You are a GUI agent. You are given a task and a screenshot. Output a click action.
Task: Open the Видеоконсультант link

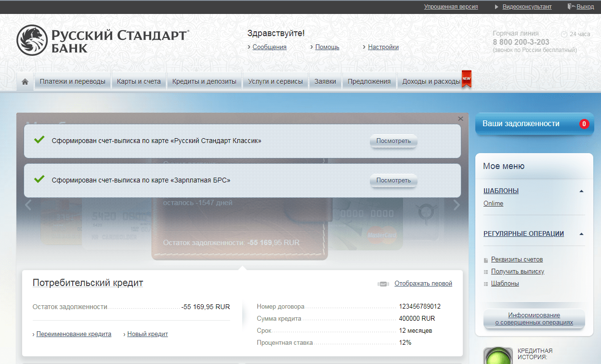coord(527,7)
